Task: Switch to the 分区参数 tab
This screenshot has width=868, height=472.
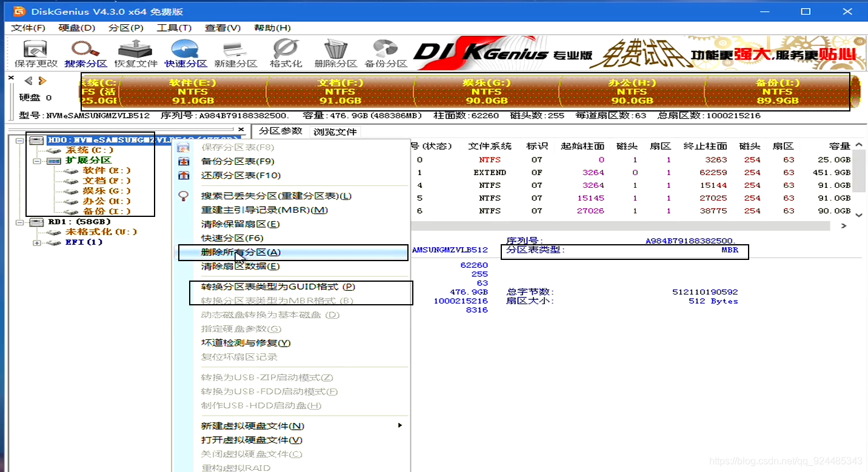Action: 280,131
